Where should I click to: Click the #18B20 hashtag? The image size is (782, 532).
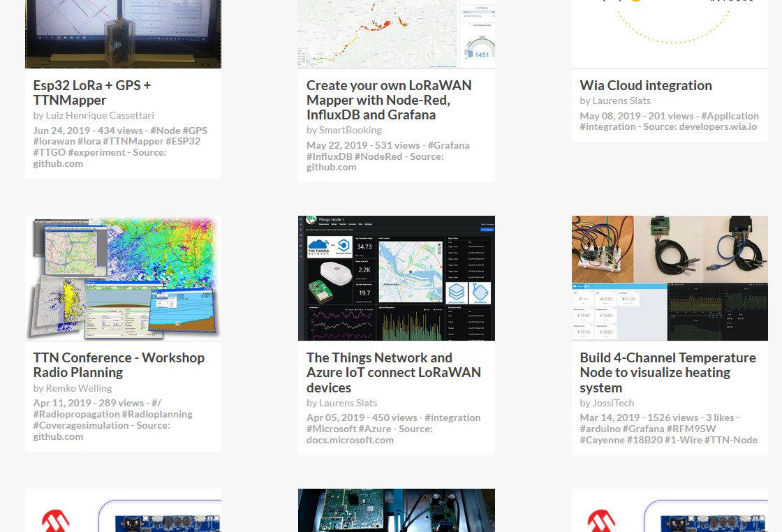(645, 440)
